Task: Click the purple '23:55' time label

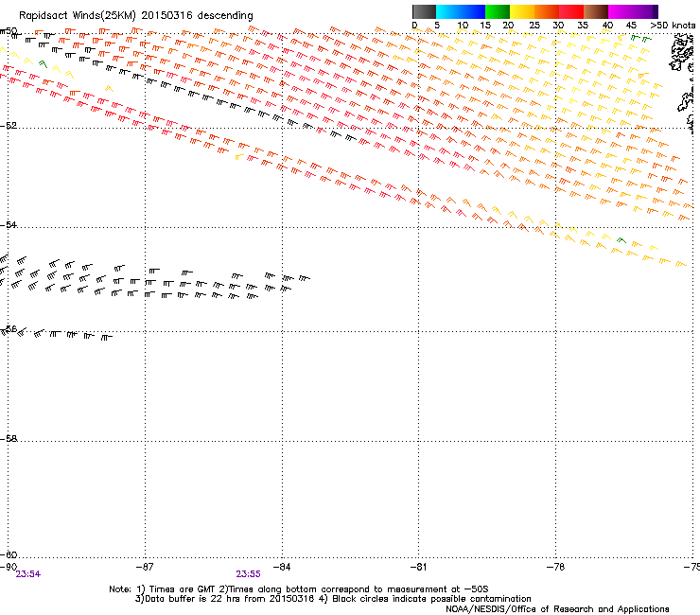Action: 248,574
